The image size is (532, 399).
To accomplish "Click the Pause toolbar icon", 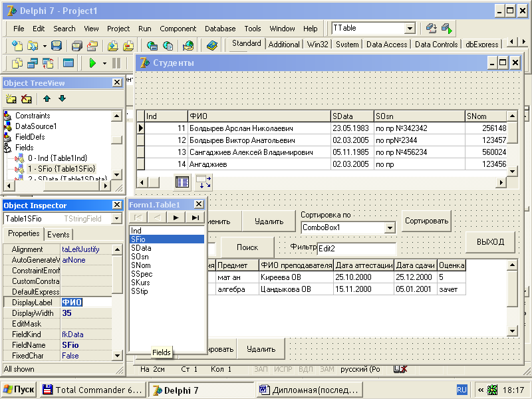I will coord(116,63).
